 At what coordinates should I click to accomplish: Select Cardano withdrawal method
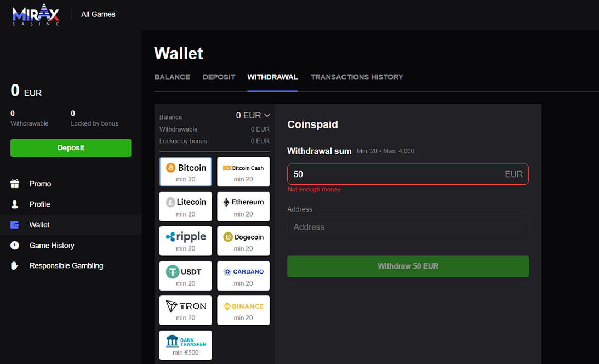click(243, 276)
